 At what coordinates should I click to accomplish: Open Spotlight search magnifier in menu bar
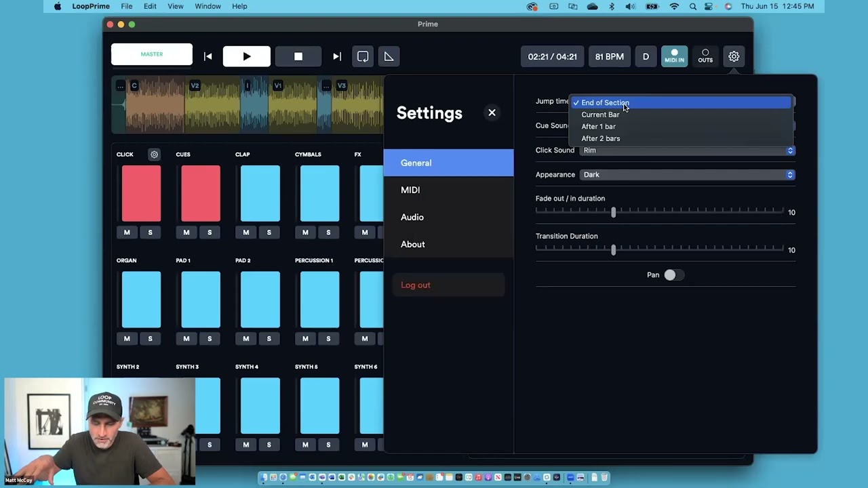pyautogui.click(x=693, y=6)
